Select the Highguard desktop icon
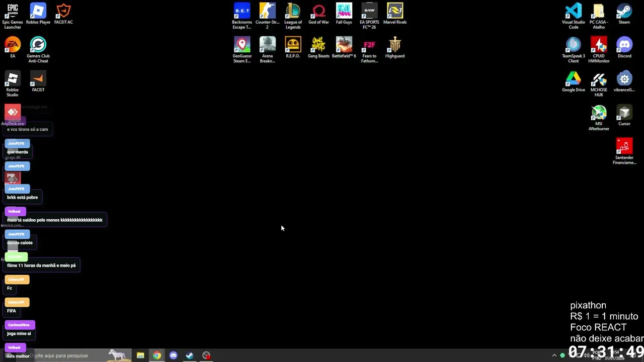 [395, 47]
